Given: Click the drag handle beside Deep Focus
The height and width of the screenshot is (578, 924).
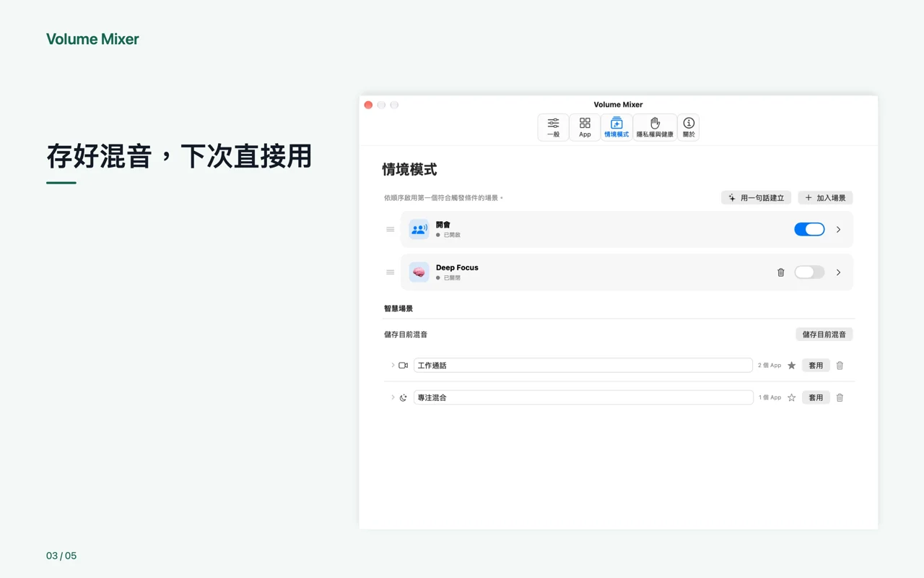Looking at the screenshot, I should point(390,272).
